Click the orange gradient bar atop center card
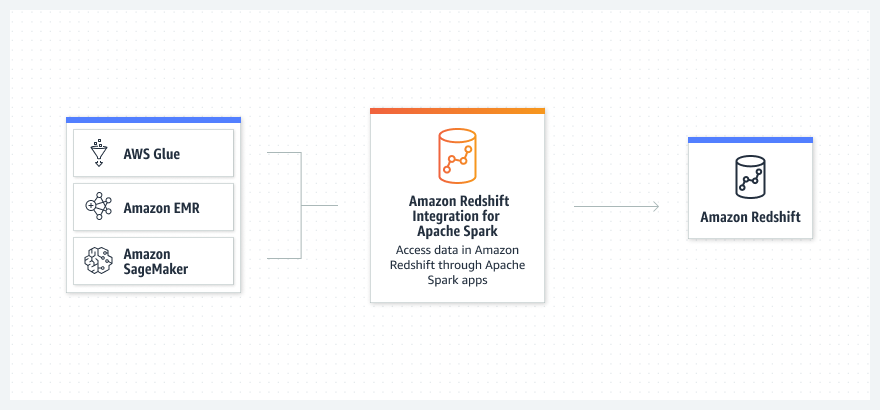Image resolution: width=880 pixels, height=410 pixels. tap(457, 111)
